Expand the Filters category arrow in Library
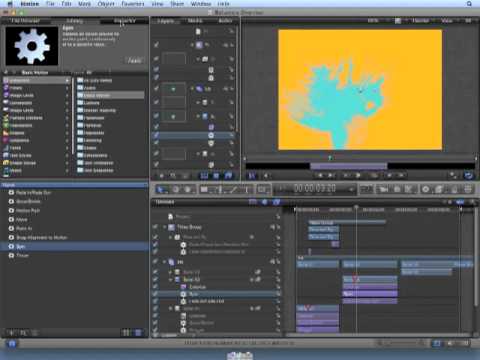The height and width of the screenshot is (360, 480). pos(67,88)
